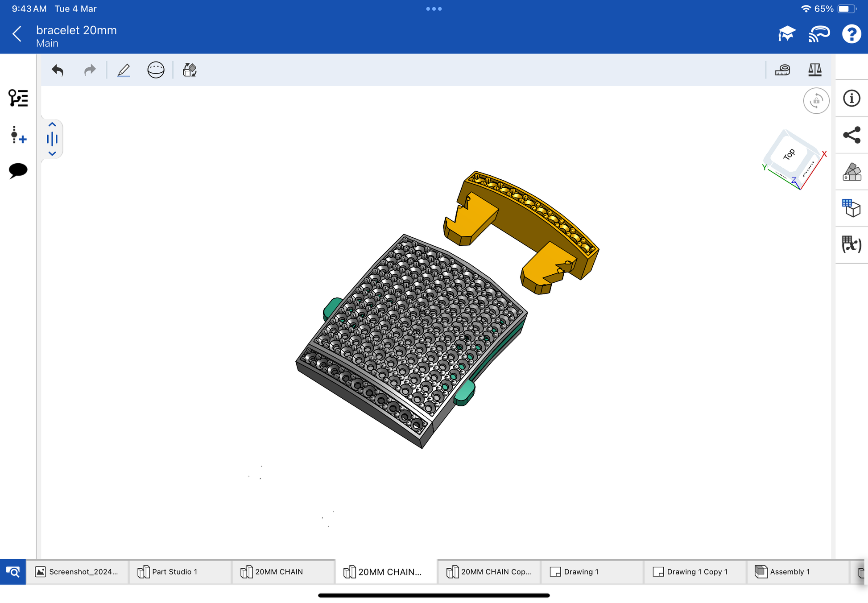Open mass properties scale icon
This screenshot has width=868, height=603.
point(814,70)
